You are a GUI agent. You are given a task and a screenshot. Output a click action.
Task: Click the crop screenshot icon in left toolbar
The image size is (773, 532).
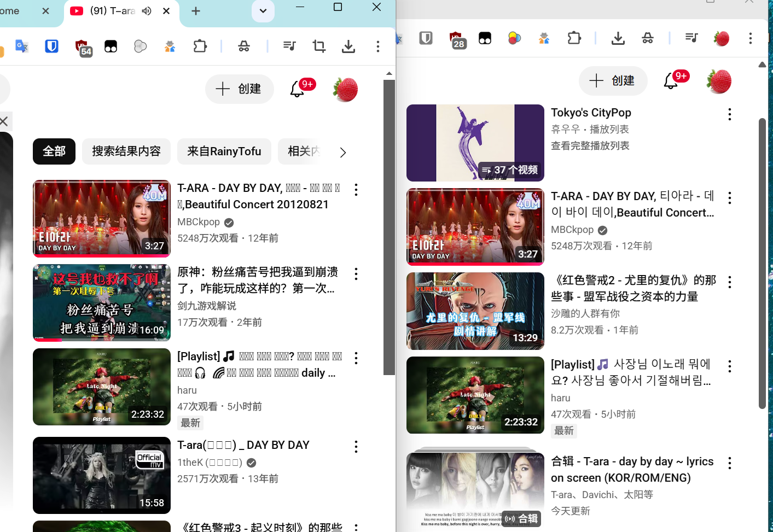pos(319,46)
